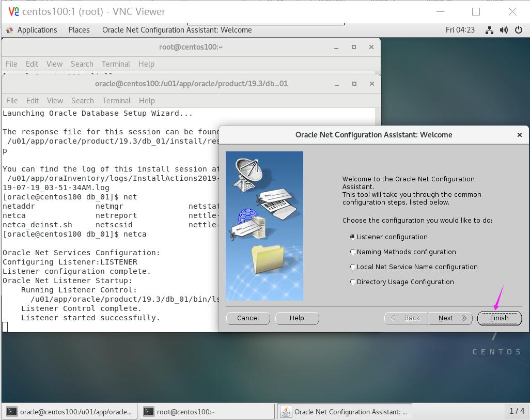Click the volume speaker icon in the top panel
530x420 pixels.
(x=504, y=30)
